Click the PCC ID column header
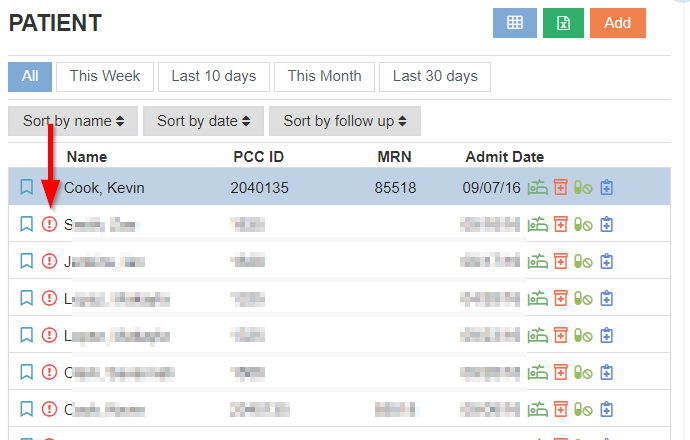Screen dimensions: 690x440 click(x=258, y=157)
